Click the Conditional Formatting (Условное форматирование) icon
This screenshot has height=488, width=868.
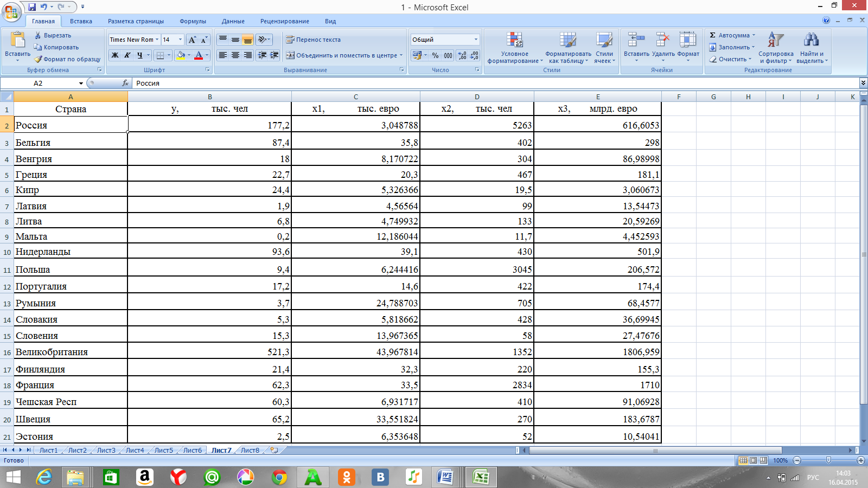[x=514, y=40]
